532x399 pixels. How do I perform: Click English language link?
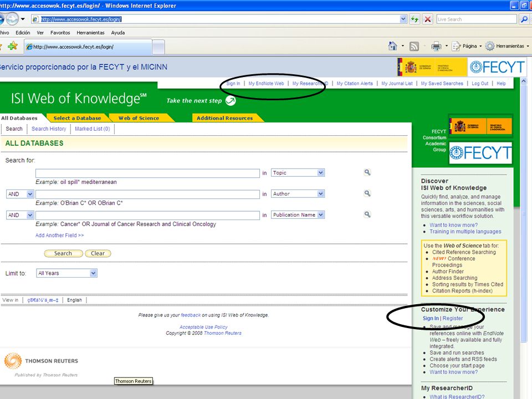(74, 300)
